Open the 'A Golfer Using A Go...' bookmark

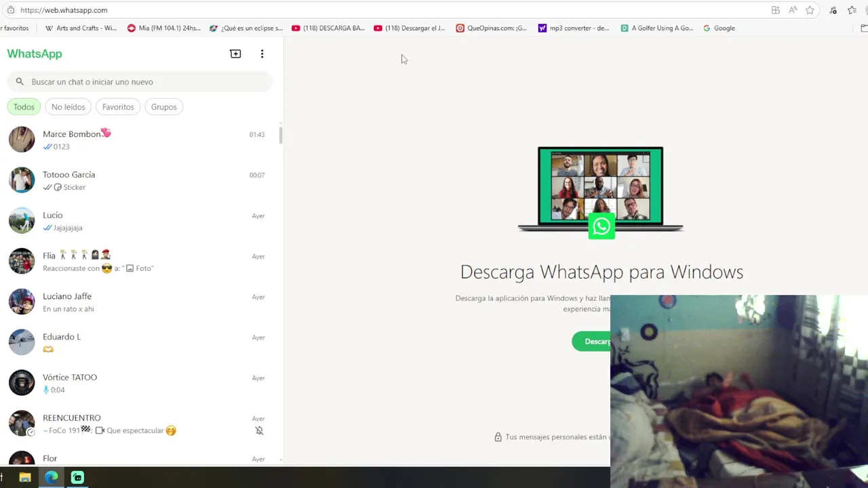point(657,28)
